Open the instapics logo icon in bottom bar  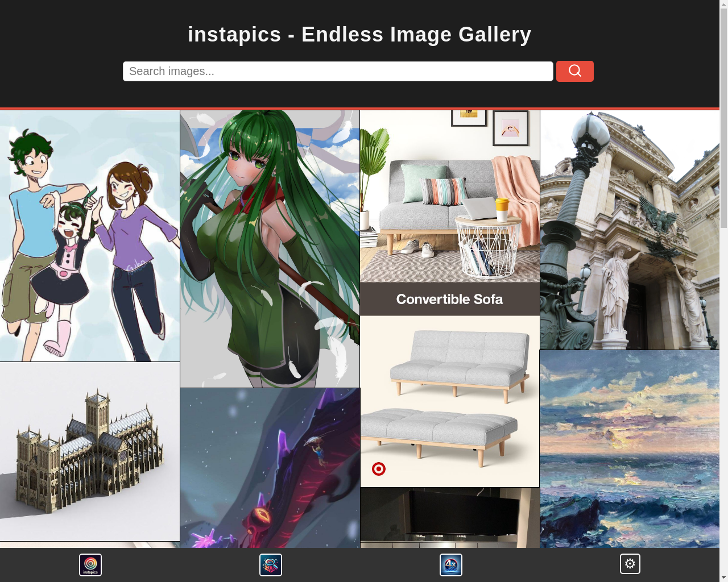tap(90, 565)
